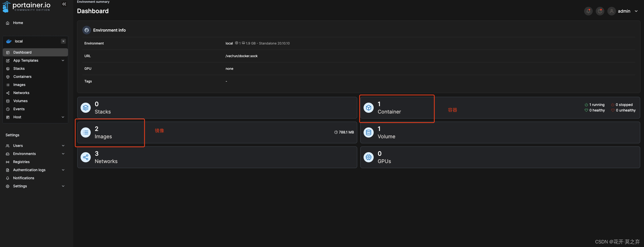Click the Networks share icon in sidebar
This screenshot has width=644, height=247.
(8, 93)
